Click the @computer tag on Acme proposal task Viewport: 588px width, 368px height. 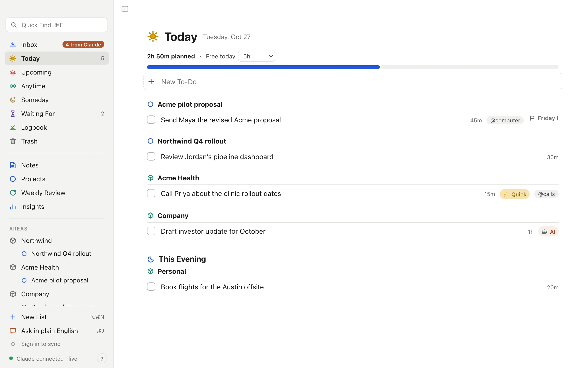[x=505, y=120]
